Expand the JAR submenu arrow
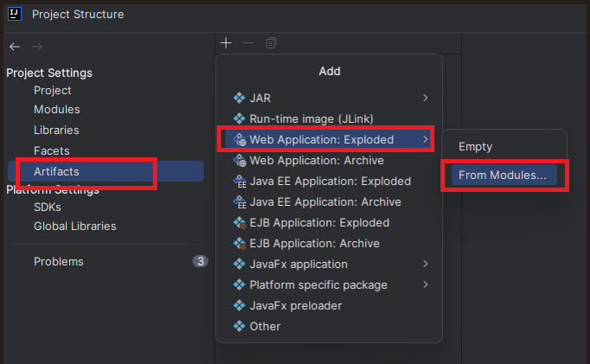 [425, 98]
